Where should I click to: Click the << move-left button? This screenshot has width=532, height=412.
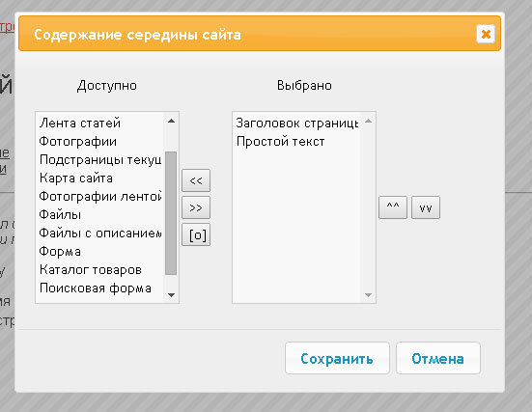pos(196,180)
